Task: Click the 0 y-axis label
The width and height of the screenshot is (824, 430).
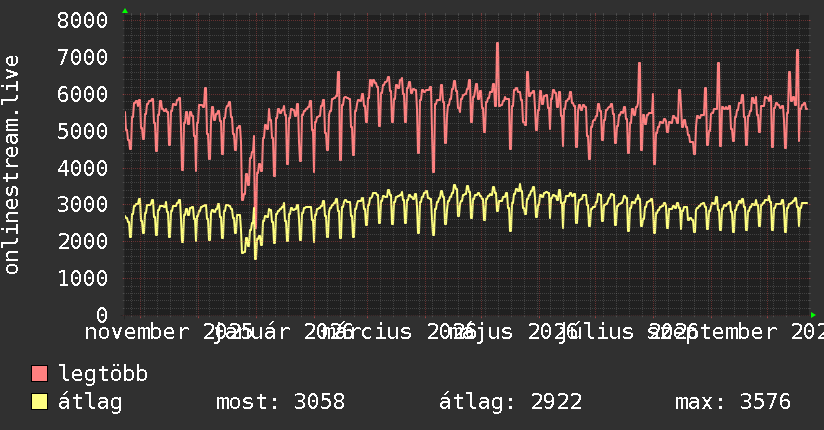Action: 102,315
